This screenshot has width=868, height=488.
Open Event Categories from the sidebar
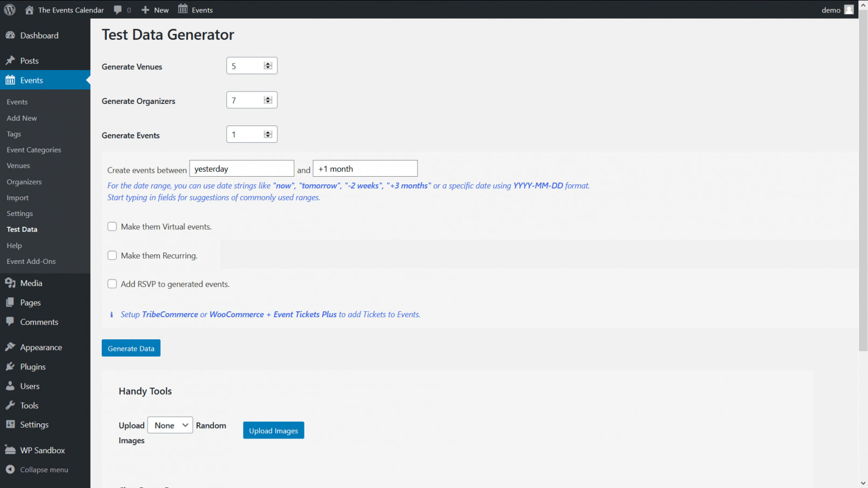tap(33, 150)
